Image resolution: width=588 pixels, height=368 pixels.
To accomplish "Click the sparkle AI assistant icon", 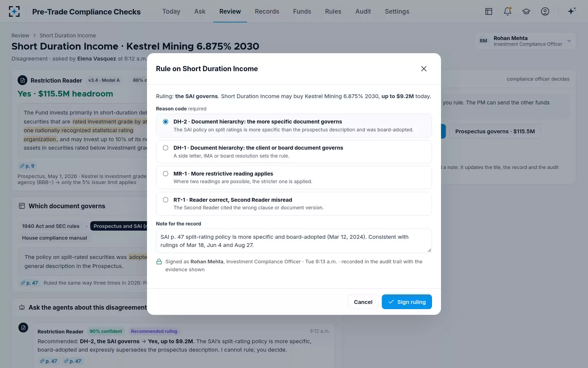I will click(572, 11).
